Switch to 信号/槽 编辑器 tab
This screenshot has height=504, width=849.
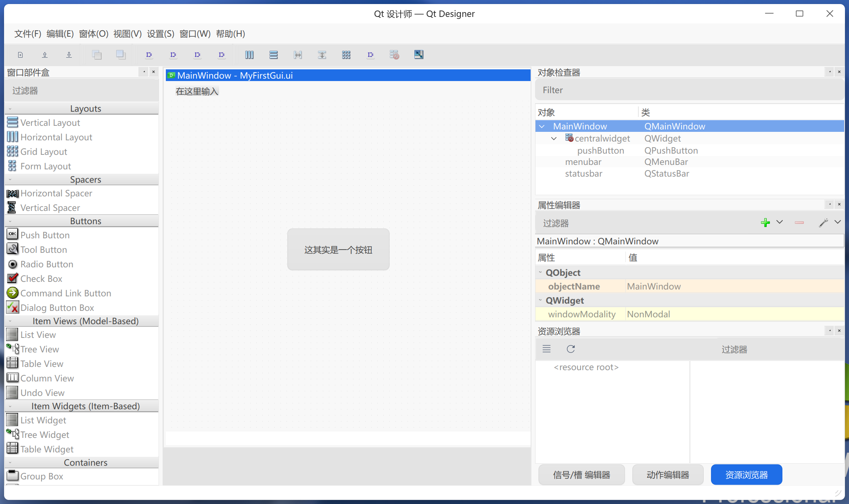[x=581, y=475]
